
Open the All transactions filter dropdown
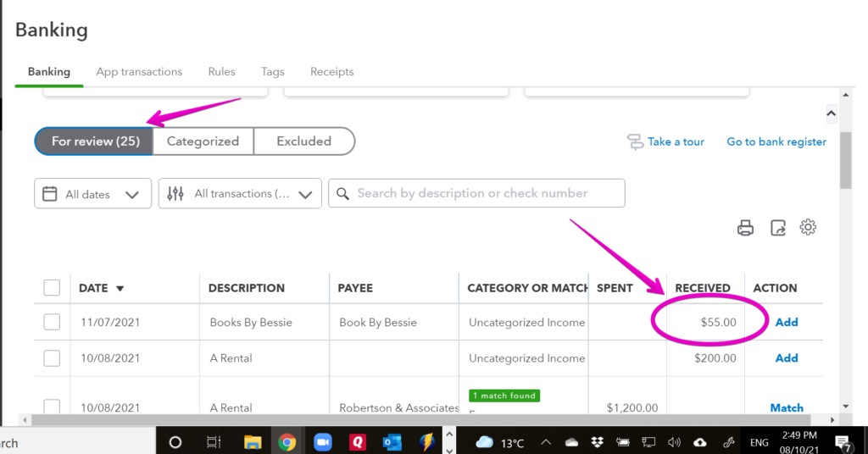click(x=240, y=193)
